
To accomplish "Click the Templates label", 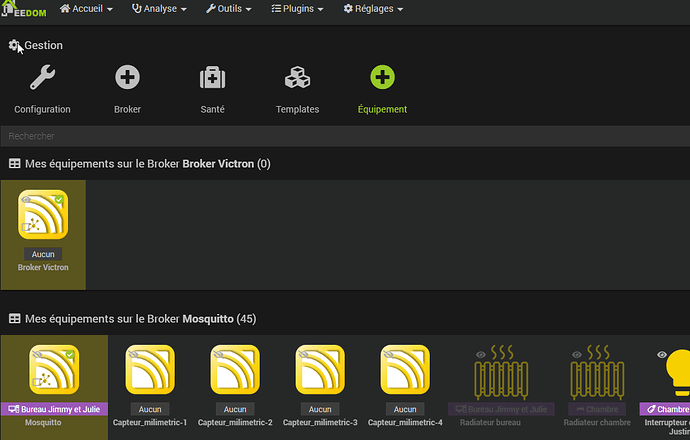I will point(297,109).
